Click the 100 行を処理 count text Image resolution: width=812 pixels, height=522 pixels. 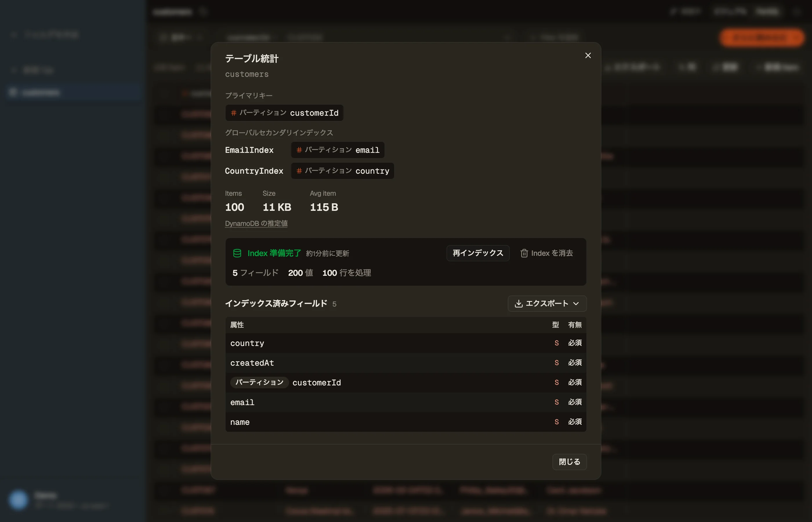(346, 273)
